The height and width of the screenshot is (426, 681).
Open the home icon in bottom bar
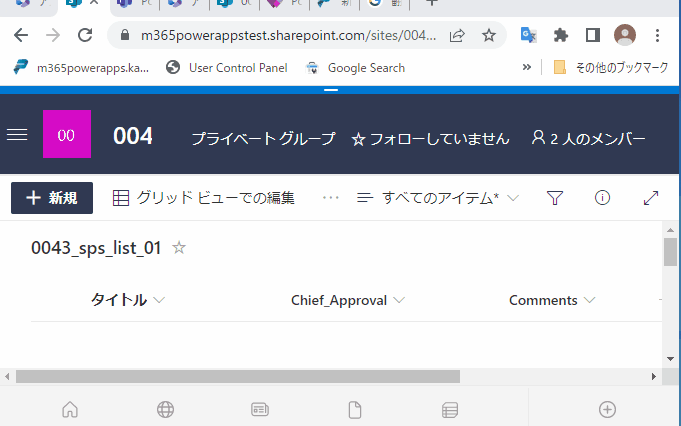pos(70,409)
